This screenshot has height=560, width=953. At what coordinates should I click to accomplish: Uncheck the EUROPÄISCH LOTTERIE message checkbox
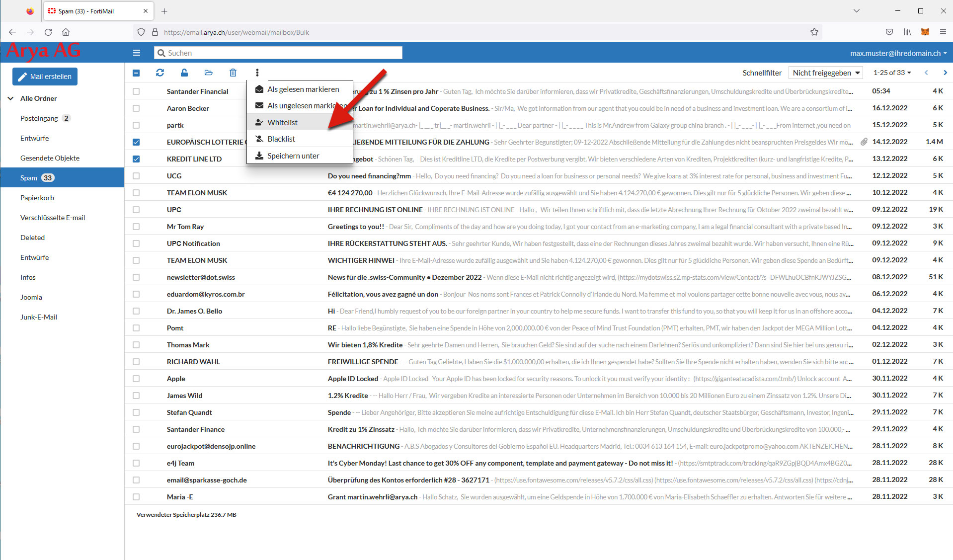tap(136, 142)
